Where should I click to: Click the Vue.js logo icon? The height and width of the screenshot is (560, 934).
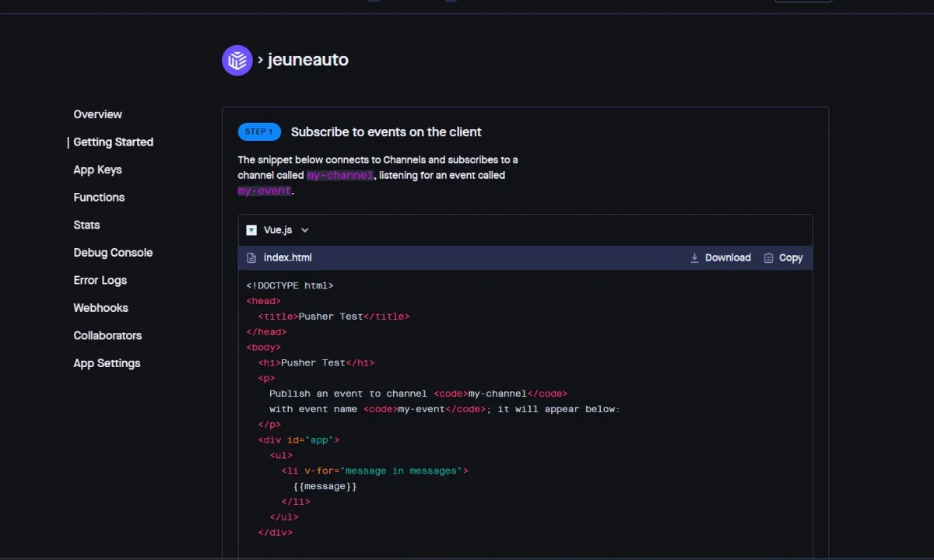tap(251, 230)
